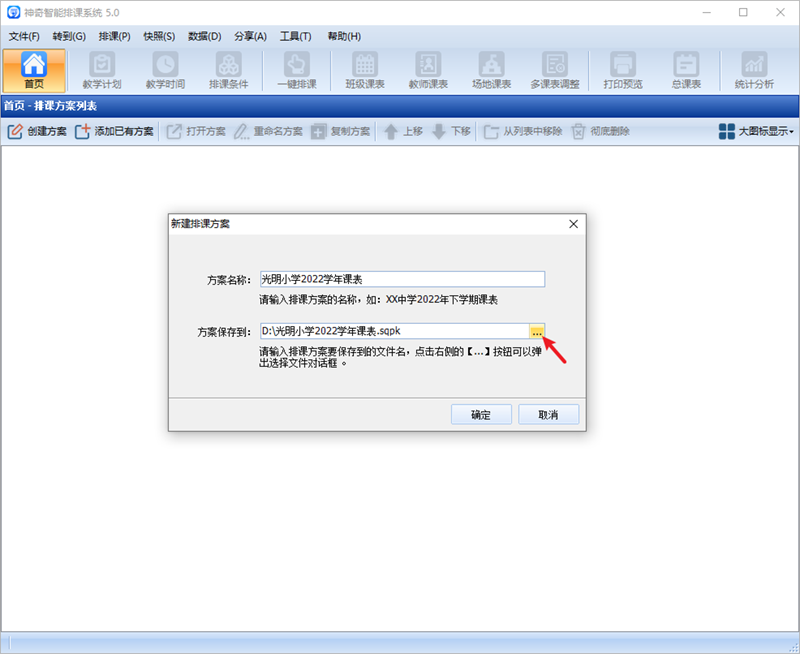Click 彻底删除 trash button
Image resolution: width=800 pixels, height=654 pixels.
pyautogui.click(x=600, y=132)
